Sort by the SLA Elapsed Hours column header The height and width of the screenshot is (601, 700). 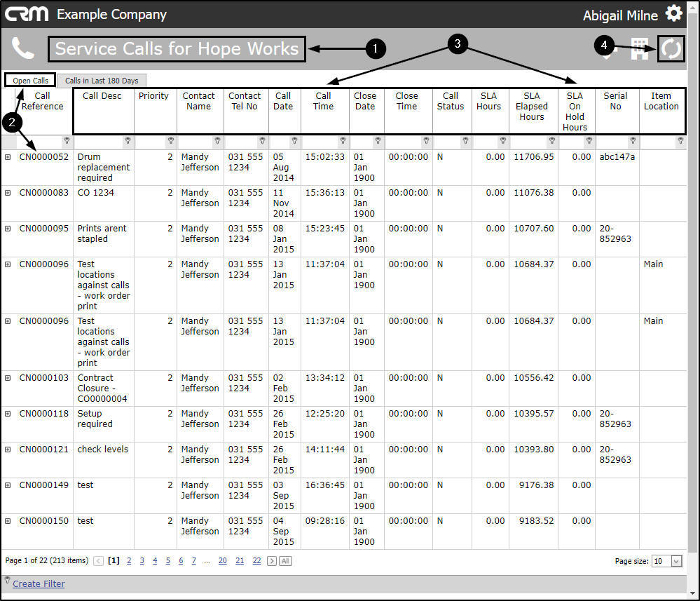pos(532,107)
